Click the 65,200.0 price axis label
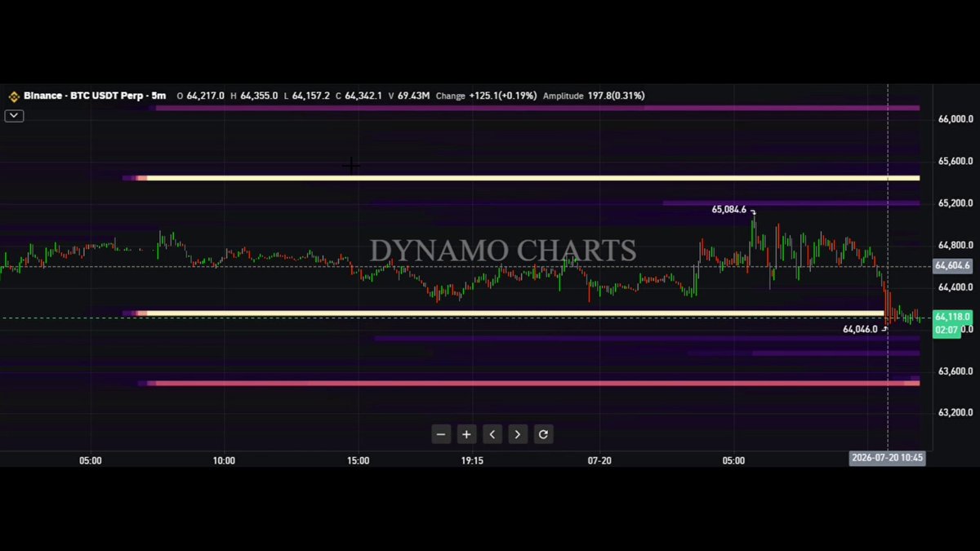This screenshot has height=551, width=980. pos(955,203)
